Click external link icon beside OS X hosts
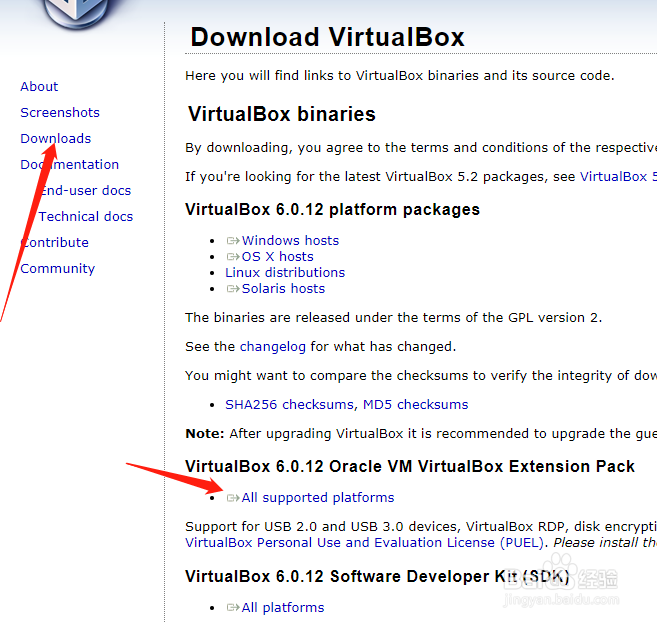 pyautogui.click(x=233, y=257)
